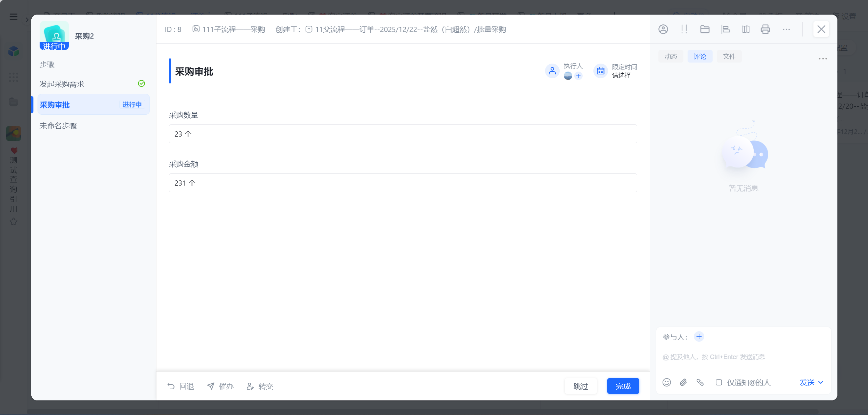Click the executor avatar thumbnail
Screen dimensions: 868x415
click(x=568, y=76)
